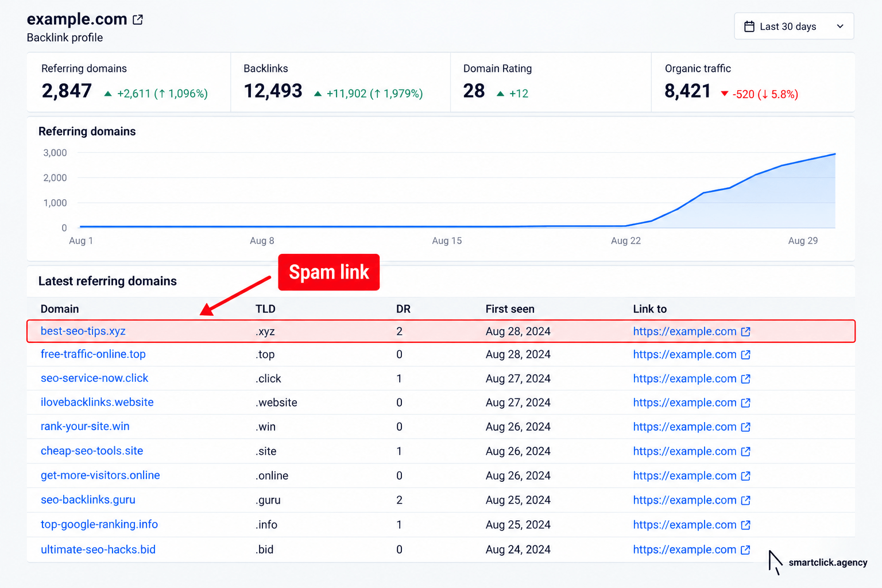Click the Aug 24, 2024 first seen date
Viewport: 882px width, 588px height.
pyautogui.click(x=518, y=550)
